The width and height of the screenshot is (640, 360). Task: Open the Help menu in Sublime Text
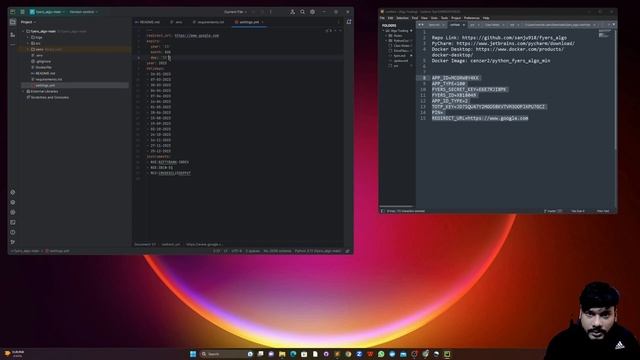click(486, 18)
